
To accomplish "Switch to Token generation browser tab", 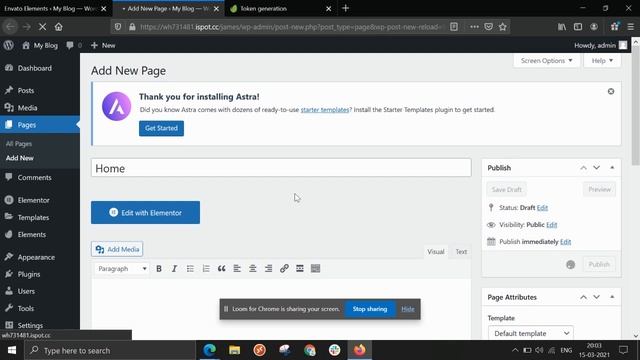I will coord(281,9).
